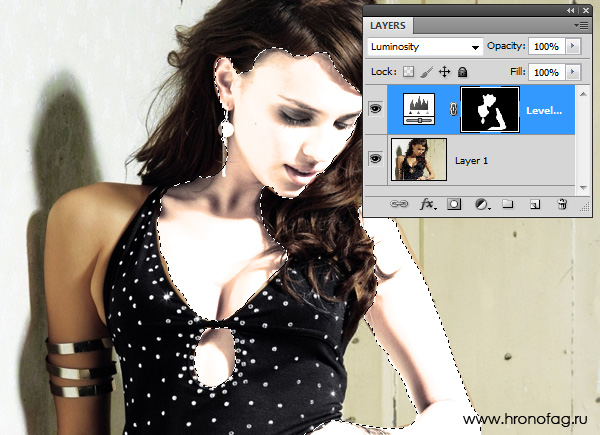Open the Fill slider arrow

[573, 72]
